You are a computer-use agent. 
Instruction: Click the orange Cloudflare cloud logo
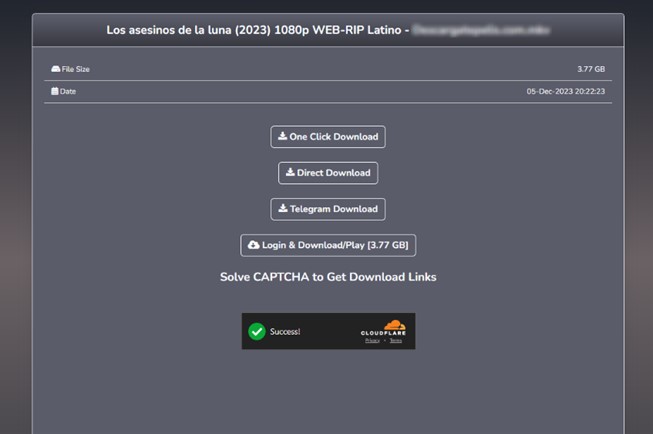tap(394, 325)
